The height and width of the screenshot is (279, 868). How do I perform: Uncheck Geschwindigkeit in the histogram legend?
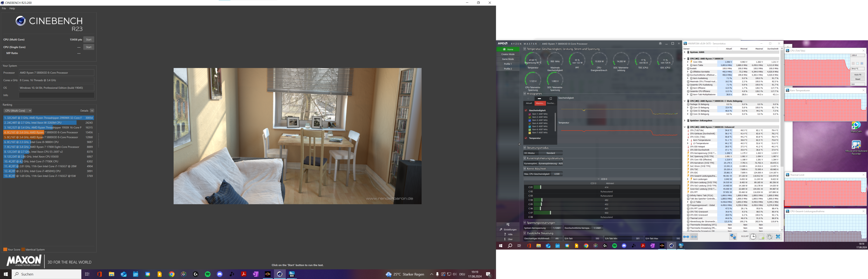coord(526,110)
